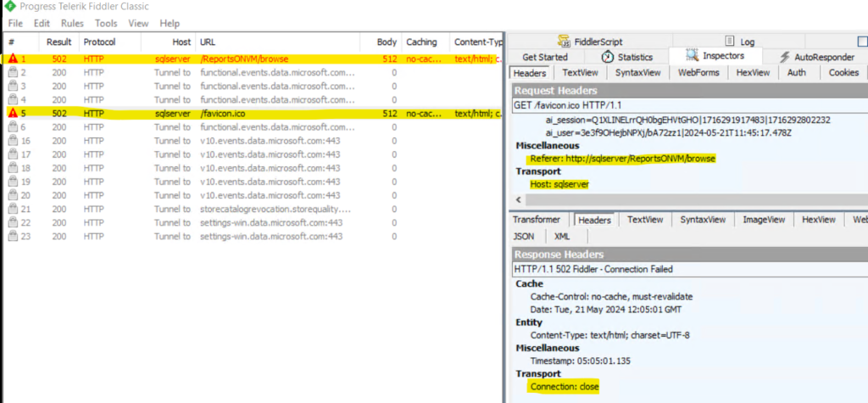Click the request headers scroll left arrow
Image resolution: width=868 pixels, height=403 pixels.
[519, 200]
